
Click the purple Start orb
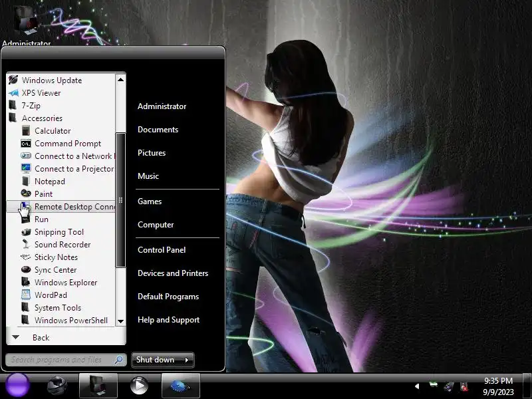(17, 386)
